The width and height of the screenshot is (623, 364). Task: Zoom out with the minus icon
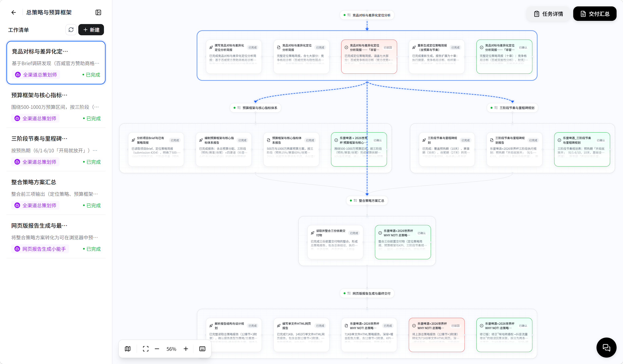tap(157, 349)
